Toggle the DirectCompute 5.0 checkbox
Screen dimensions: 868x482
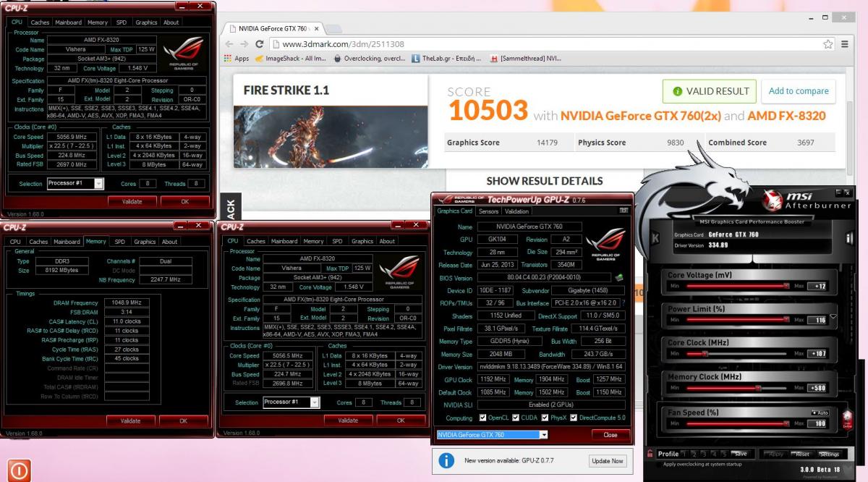tap(574, 418)
